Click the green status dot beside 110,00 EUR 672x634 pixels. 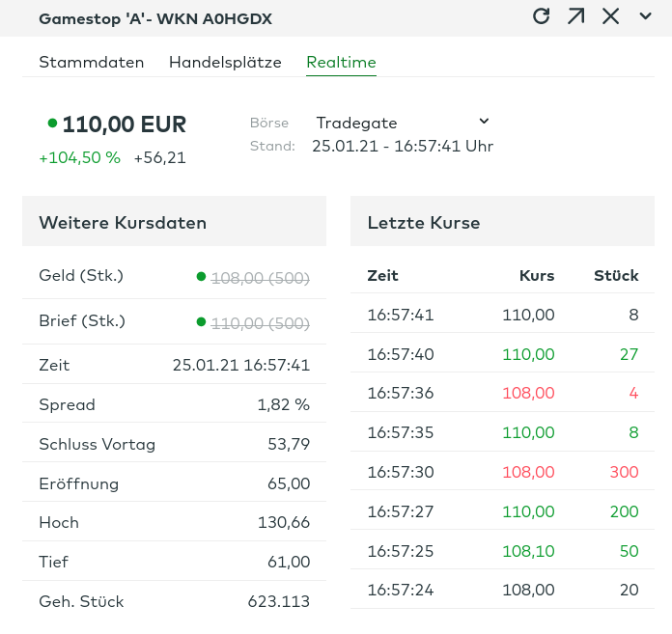(x=52, y=124)
